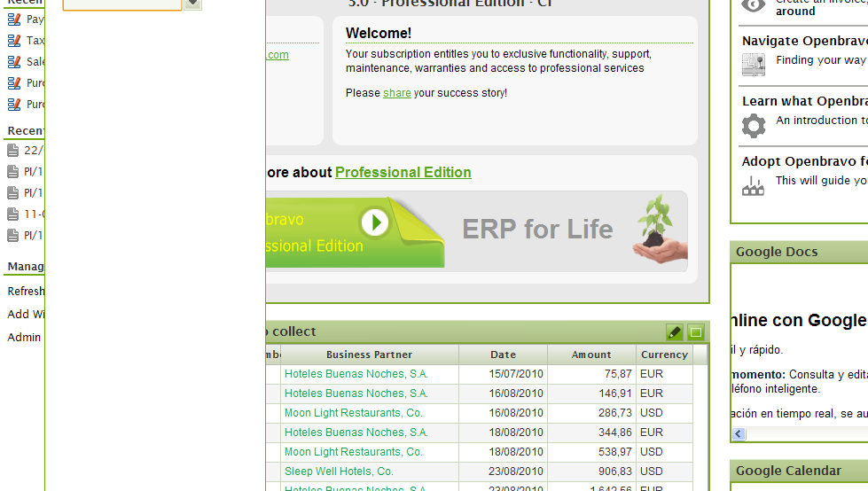Open the combo box dropdown arrow at top left
The height and width of the screenshot is (491, 868).
[x=192, y=4]
